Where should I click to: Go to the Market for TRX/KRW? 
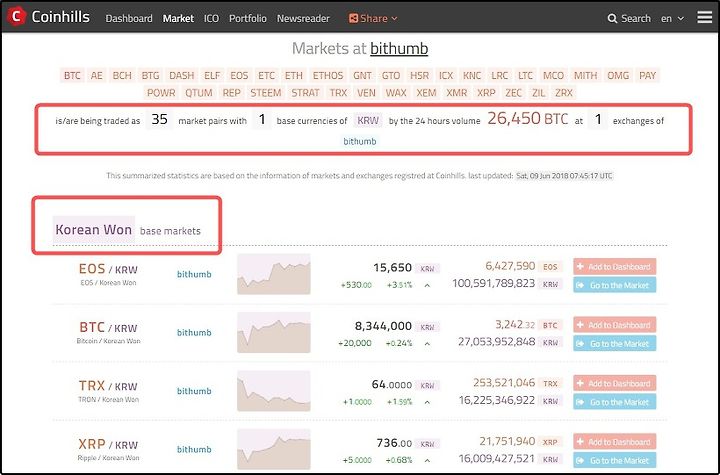[614, 402]
